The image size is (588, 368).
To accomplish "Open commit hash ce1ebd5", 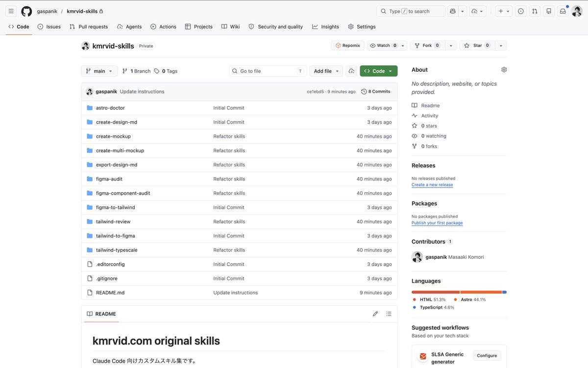I will (315, 92).
